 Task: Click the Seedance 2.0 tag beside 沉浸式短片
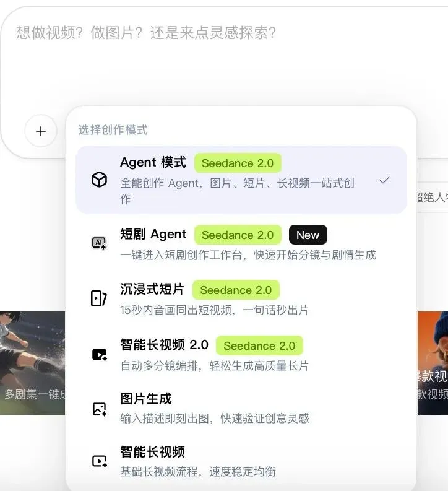point(236,290)
